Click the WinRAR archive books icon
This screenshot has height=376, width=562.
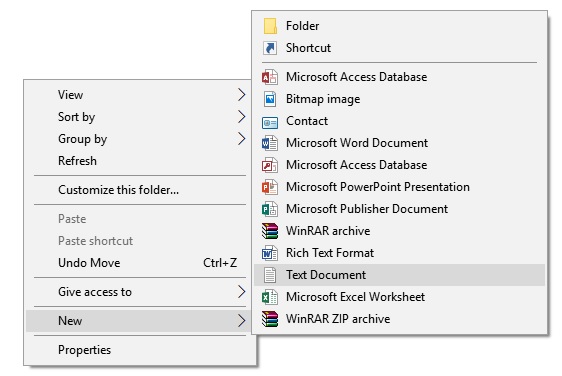[270, 231]
